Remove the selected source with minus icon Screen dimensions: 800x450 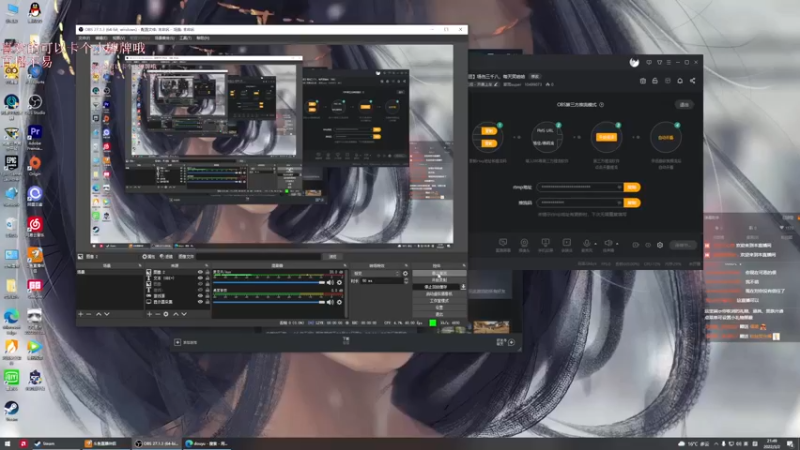(157, 314)
